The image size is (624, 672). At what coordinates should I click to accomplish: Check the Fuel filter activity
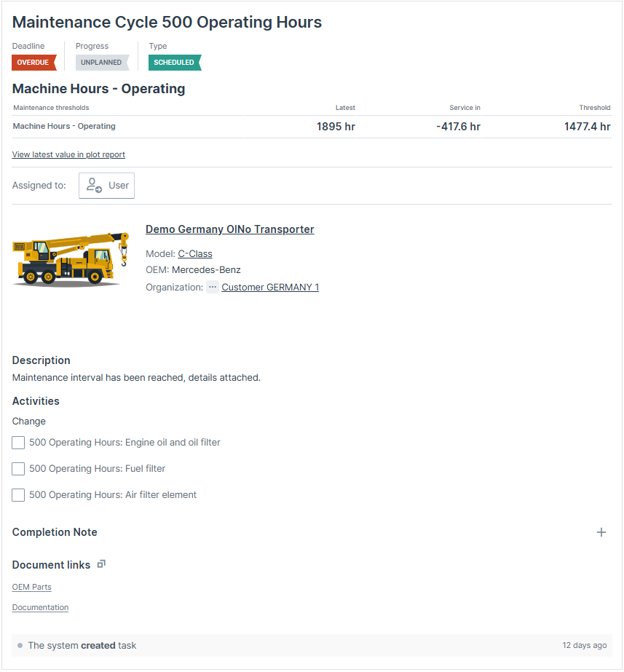tap(18, 468)
